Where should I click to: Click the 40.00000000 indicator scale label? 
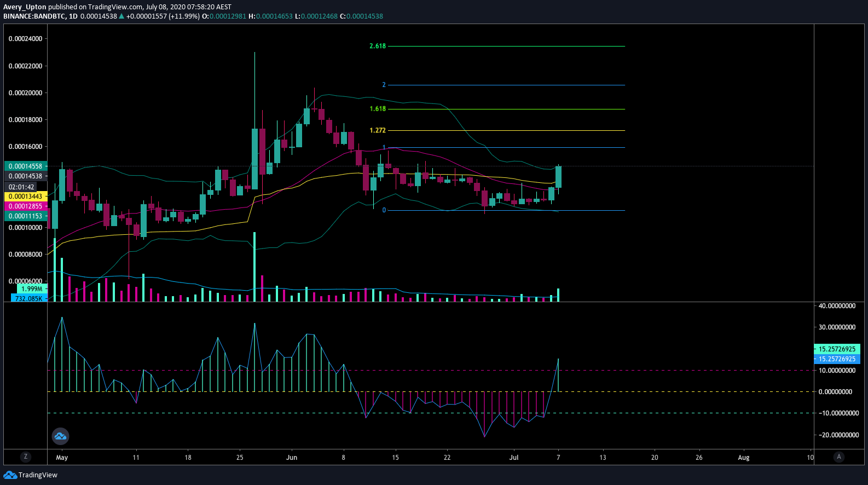tap(837, 306)
